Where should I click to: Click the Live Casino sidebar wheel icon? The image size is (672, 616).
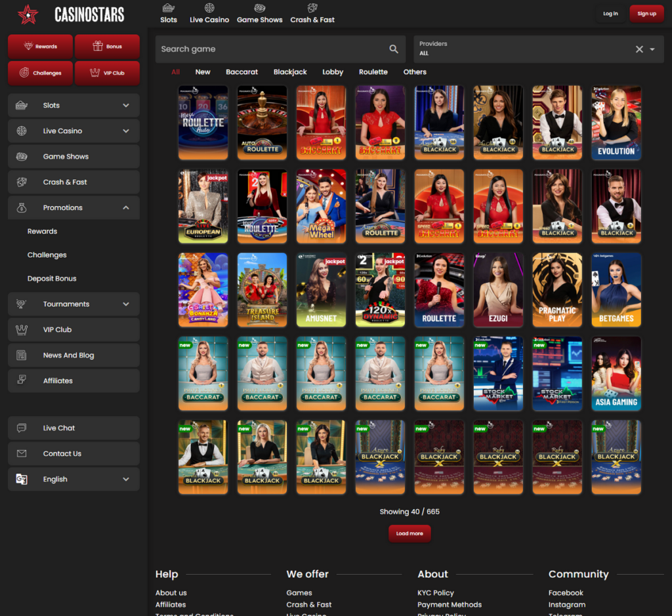(22, 131)
